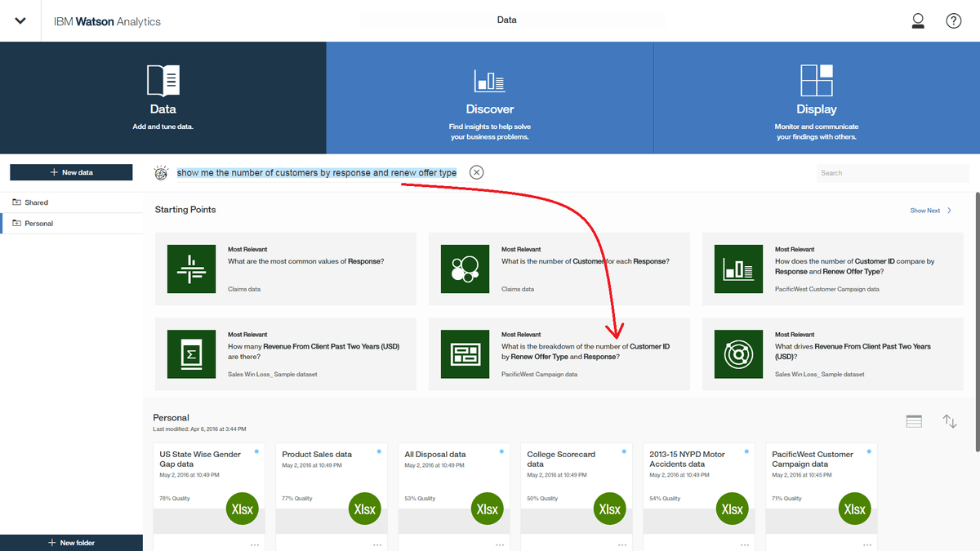This screenshot has height=551, width=980.
Task: Switch to the Discover tab
Action: (490, 98)
